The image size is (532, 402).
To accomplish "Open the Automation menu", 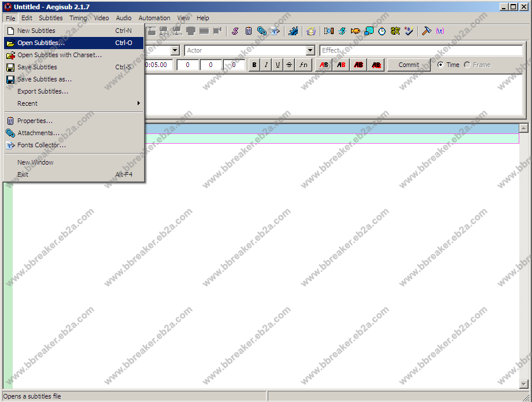I will [x=154, y=18].
